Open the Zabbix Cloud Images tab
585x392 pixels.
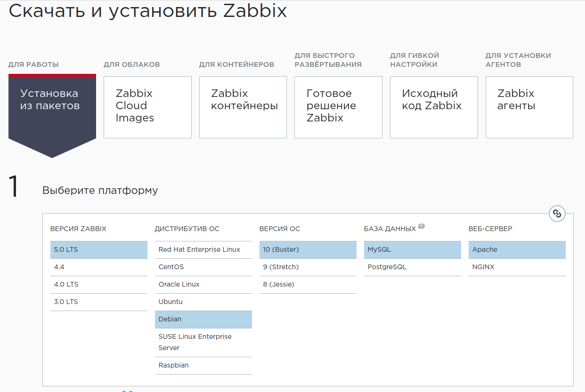click(147, 107)
